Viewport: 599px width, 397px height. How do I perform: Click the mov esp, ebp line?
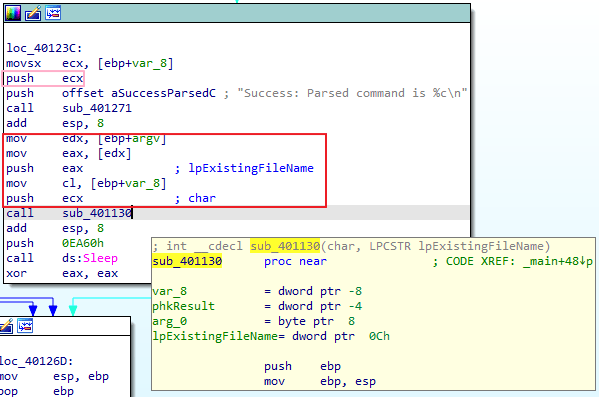[x=54, y=376]
